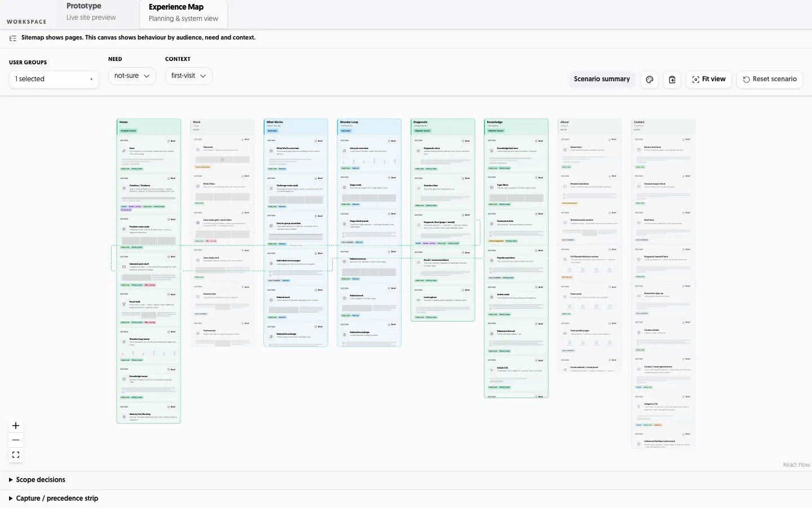The image size is (812, 508).
Task: Open the React Flow attribution link
Action: click(796, 465)
